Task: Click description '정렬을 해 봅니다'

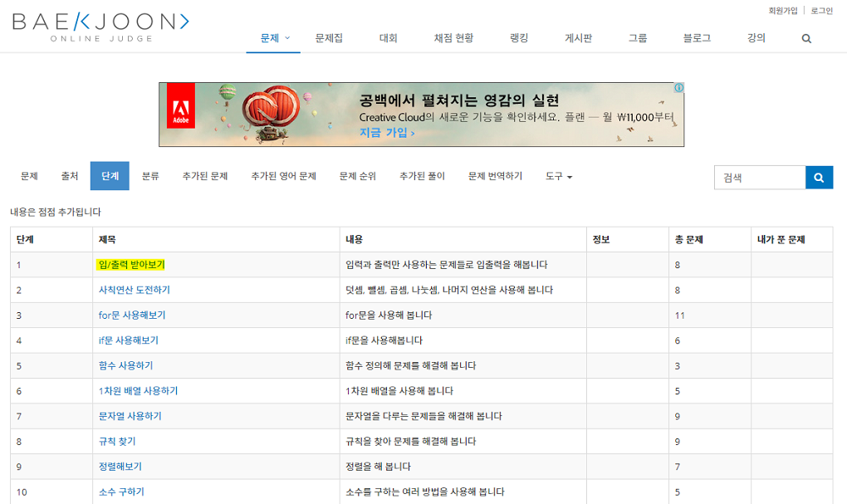Action: 378,467
